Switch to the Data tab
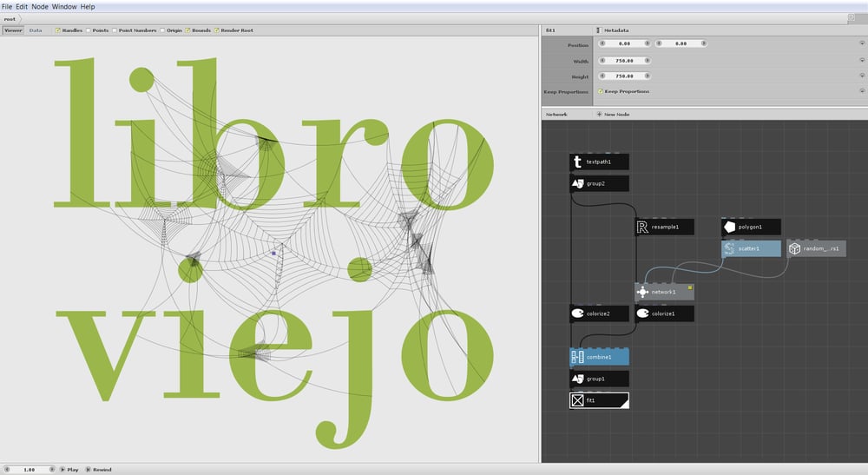 [x=36, y=30]
